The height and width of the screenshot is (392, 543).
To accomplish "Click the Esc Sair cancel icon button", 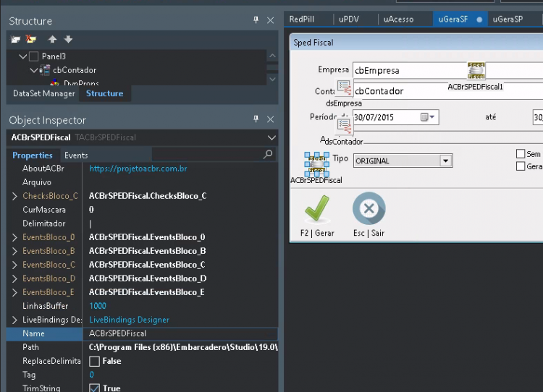I will (x=369, y=208).
